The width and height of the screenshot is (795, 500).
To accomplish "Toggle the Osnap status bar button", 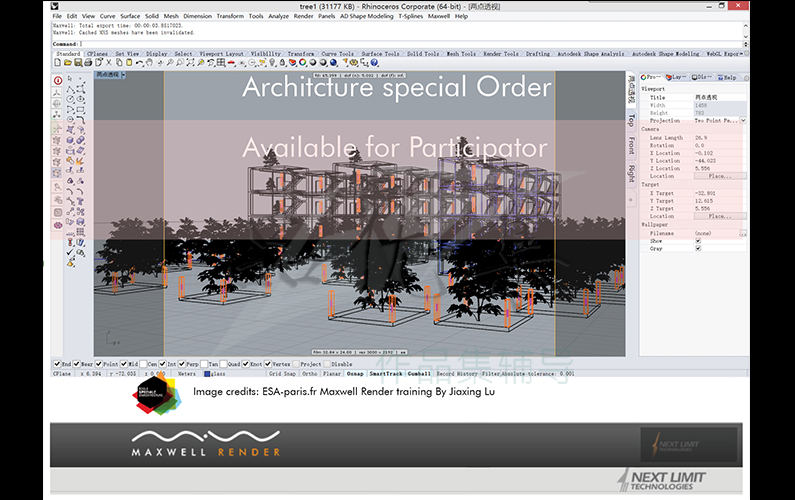I will coord(355,374).
